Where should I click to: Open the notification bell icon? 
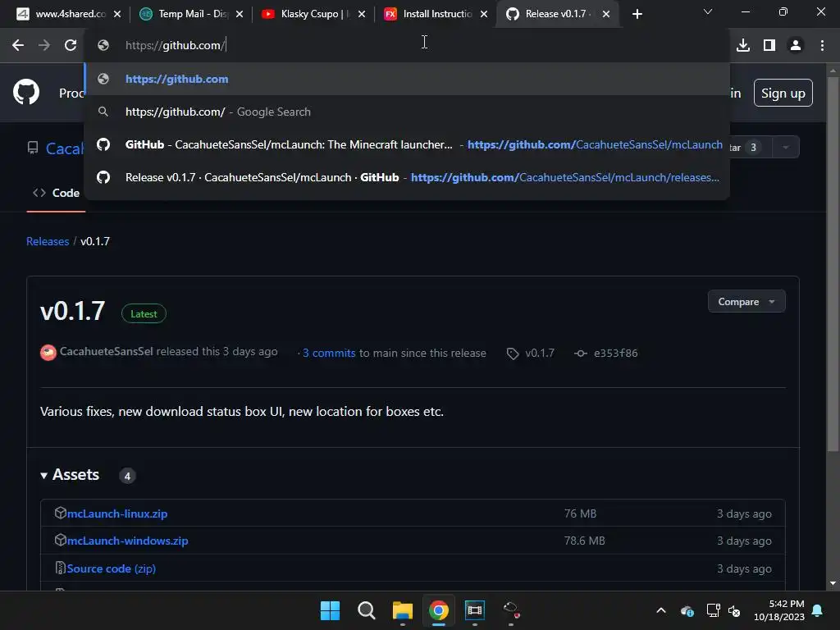pos(818,610)
